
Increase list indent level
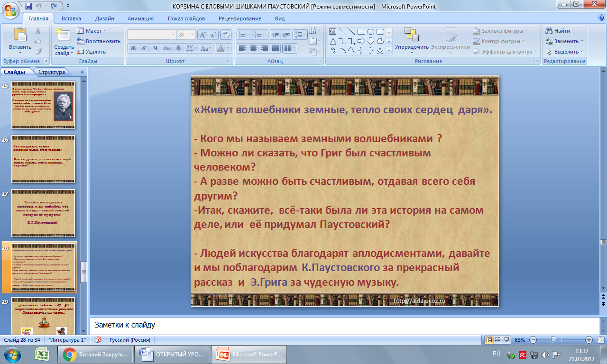(x=286, y=35)
